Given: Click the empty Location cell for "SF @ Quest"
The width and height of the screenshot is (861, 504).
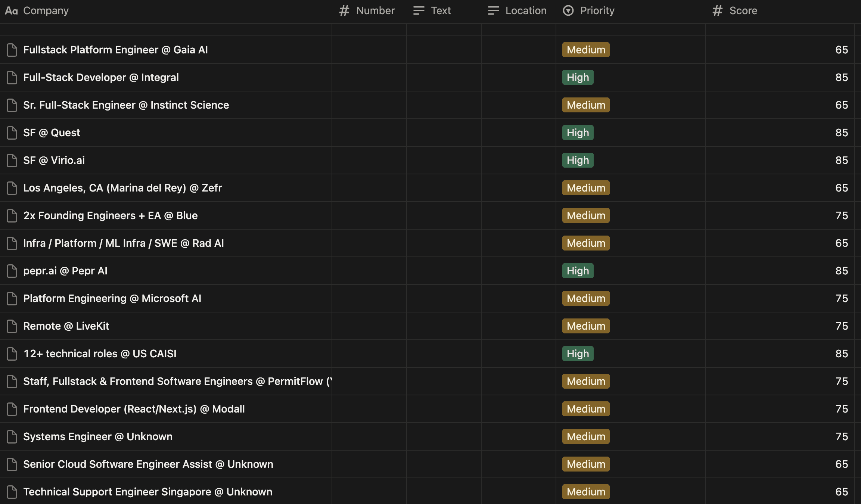Looking at the screenshot, I should click(x=518, y=133).
